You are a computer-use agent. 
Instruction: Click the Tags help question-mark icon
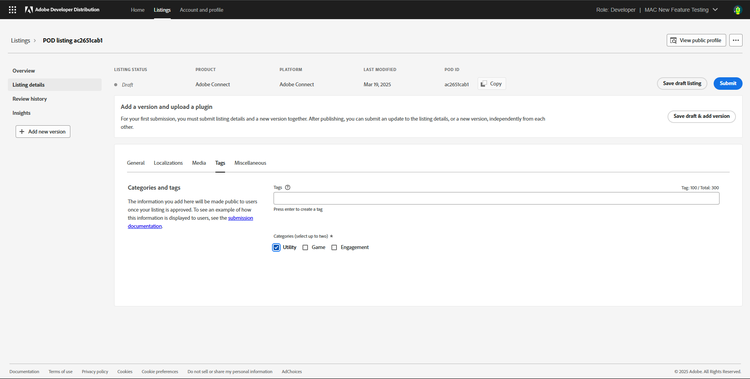click(x=287, y=188)
